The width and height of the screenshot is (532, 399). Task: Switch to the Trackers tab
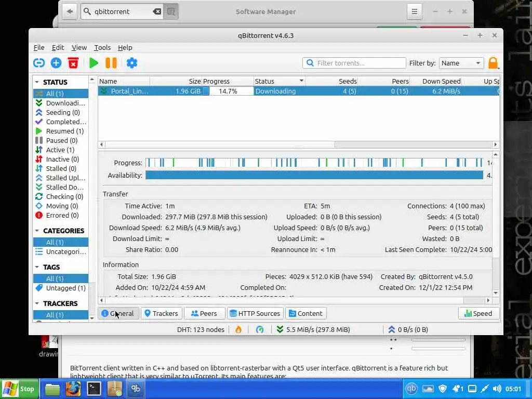[161, 313]
